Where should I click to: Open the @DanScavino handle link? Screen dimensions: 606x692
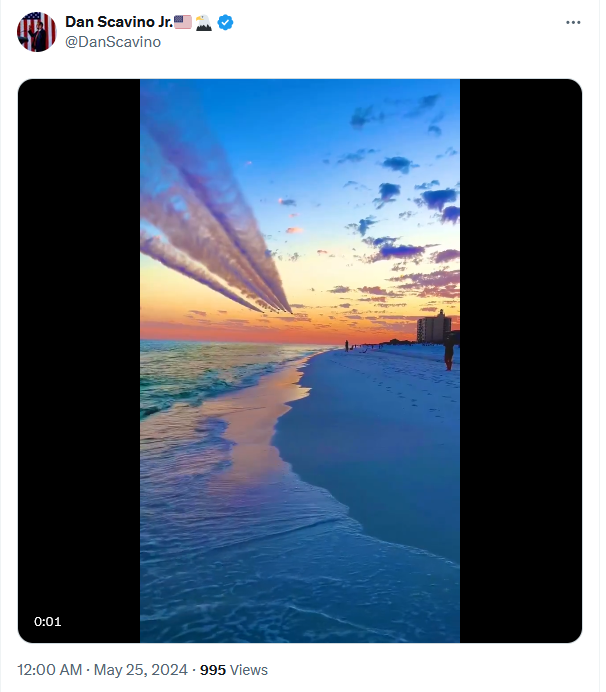click(x=113, y=42)
